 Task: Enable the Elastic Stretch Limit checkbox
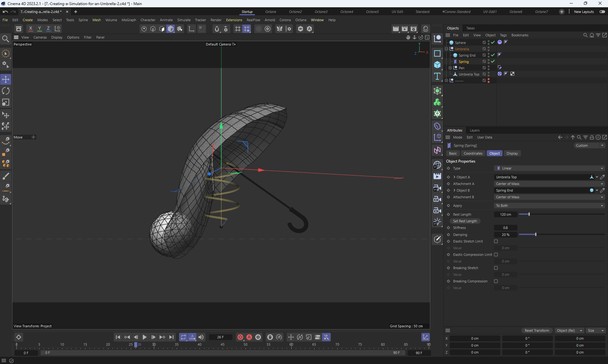coord(496,241)
